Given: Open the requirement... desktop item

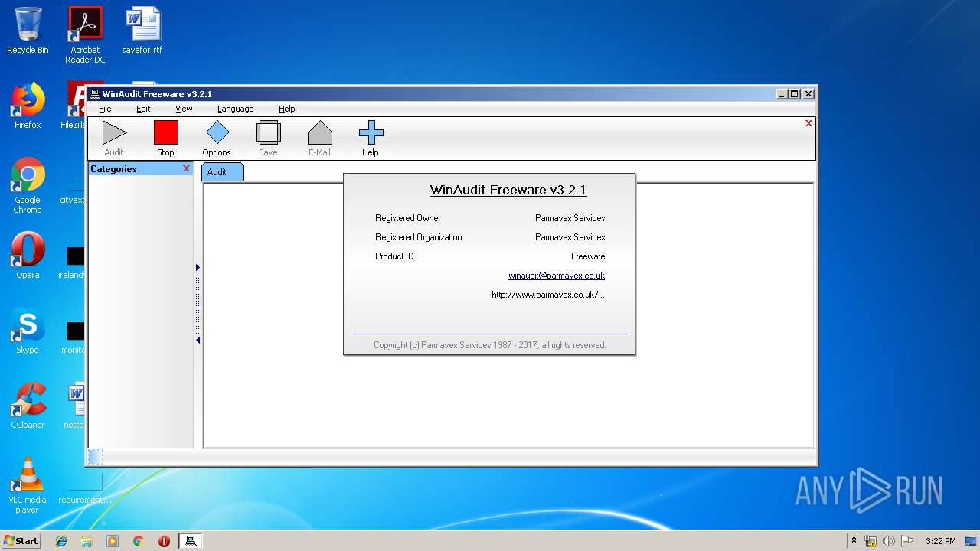Looking at the screenshot, I should point(85,490).
